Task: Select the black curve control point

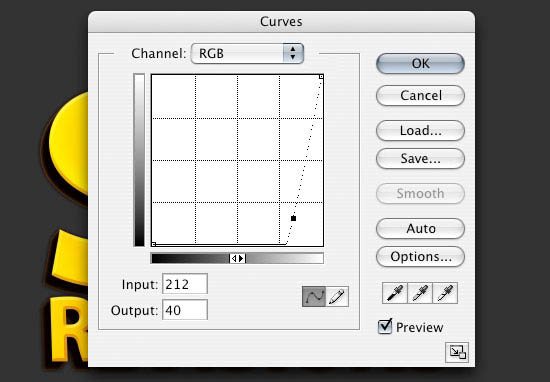Action: point(294,218)
